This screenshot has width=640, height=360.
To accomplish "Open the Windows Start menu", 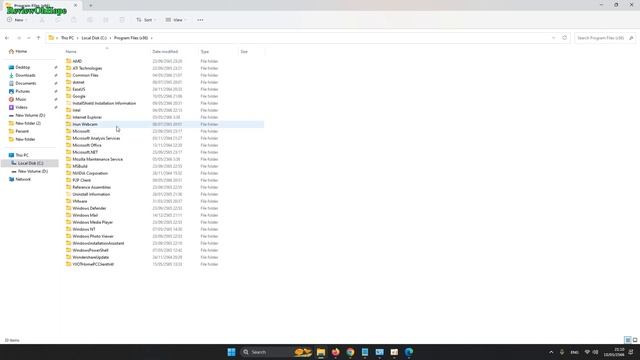I will coord(231,352).
